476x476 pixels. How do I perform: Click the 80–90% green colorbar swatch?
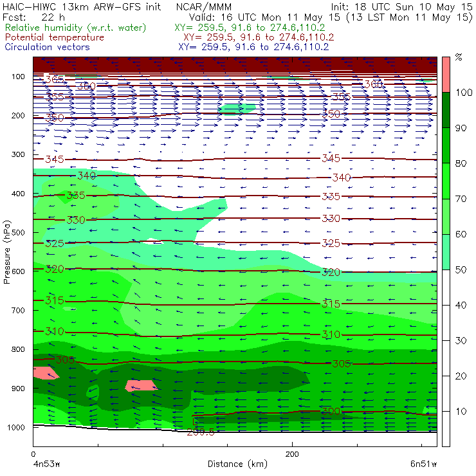[x=446, y=145]
